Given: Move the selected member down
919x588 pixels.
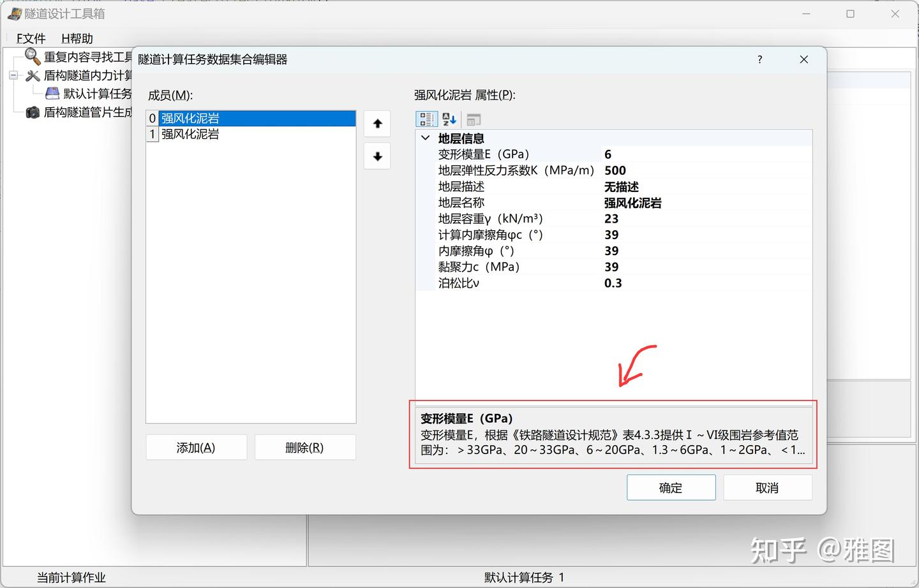Looking at the screenshot, I should point(377,156).
